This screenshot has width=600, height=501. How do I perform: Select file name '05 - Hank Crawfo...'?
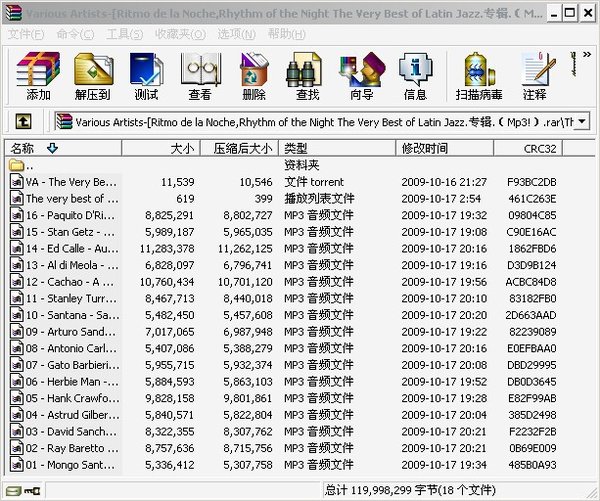(72, 398)
